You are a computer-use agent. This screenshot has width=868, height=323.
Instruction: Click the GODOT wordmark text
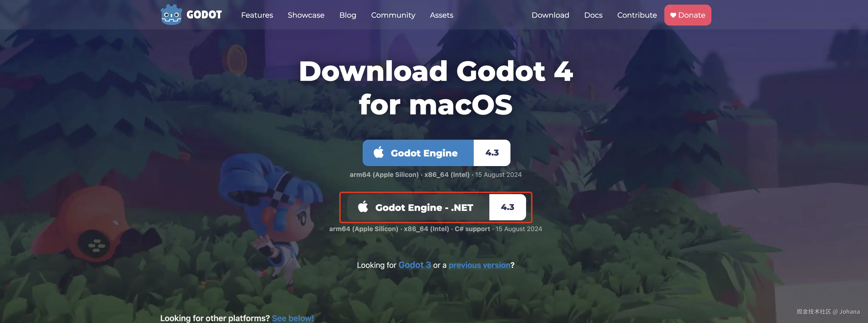[204, 15]
